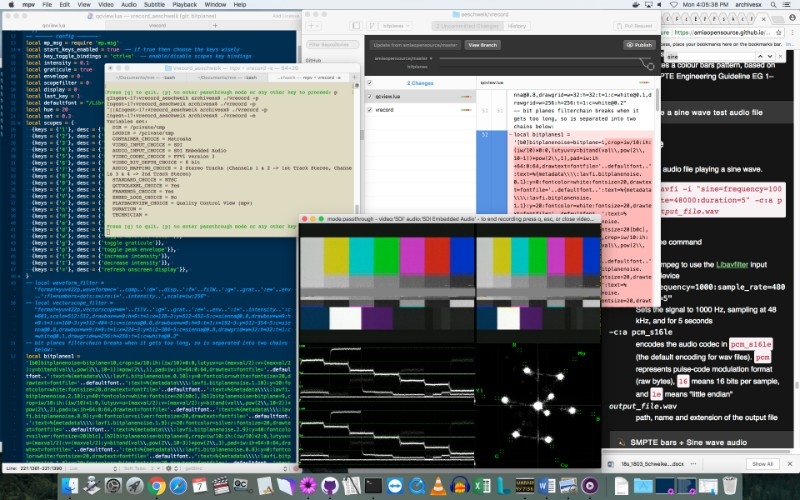Launch Google Chrome from the Dock
Image resolution: width=800 pixels, height=500 pixels.
[x=158, y=486]
